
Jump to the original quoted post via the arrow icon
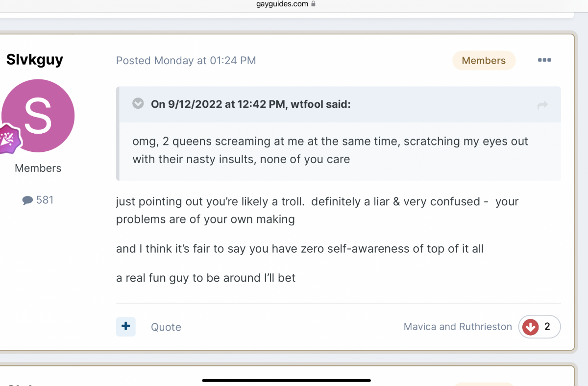(542, 105)
